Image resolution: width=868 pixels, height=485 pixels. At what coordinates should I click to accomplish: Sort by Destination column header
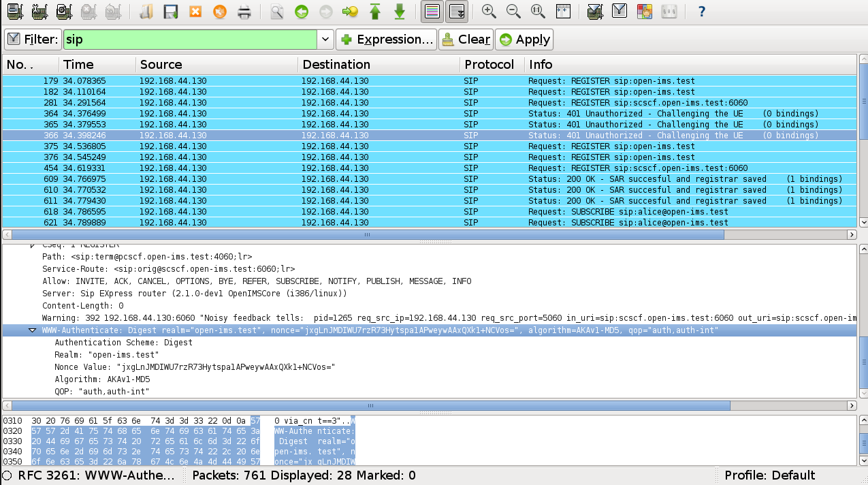click(x=378, y=65)
